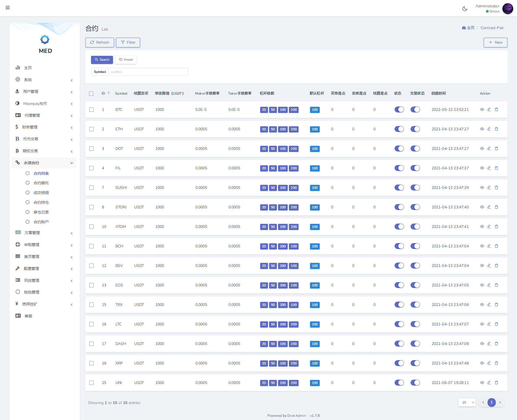Go to 合约持仓 in sidebar
Screen dimensions: 517x420
click(x=41, y=202)
